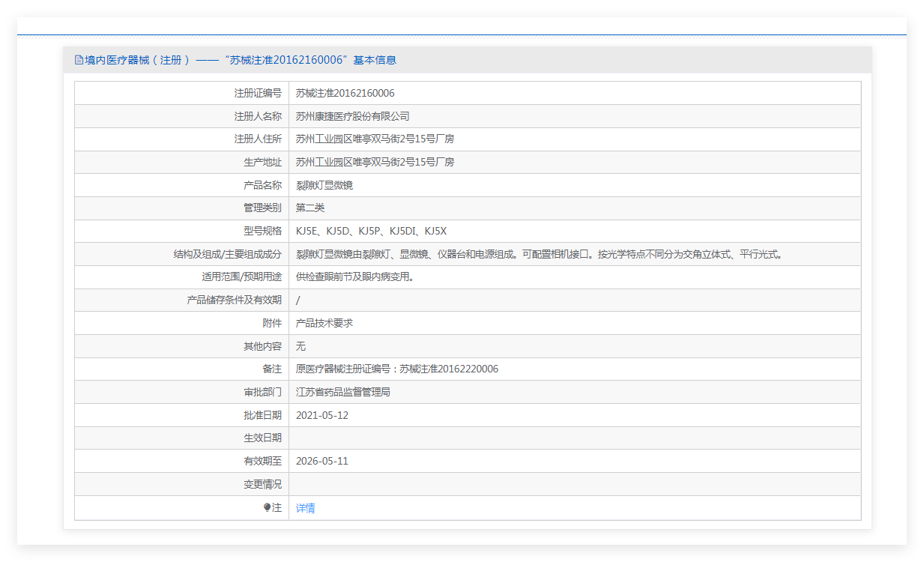The height and width of the screenshot is (562, 924).
Task: Click the 有效期至 row label
Action: tap(262, 461)
